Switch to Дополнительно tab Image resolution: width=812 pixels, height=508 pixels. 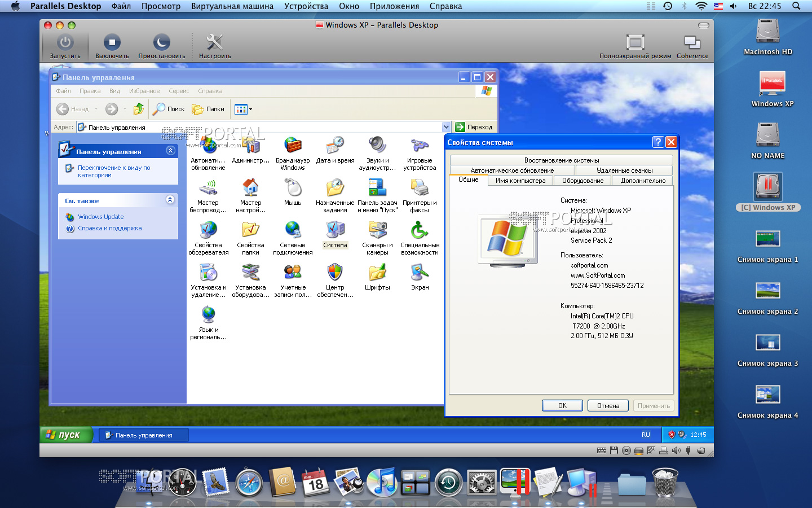(x=643, y=181)
